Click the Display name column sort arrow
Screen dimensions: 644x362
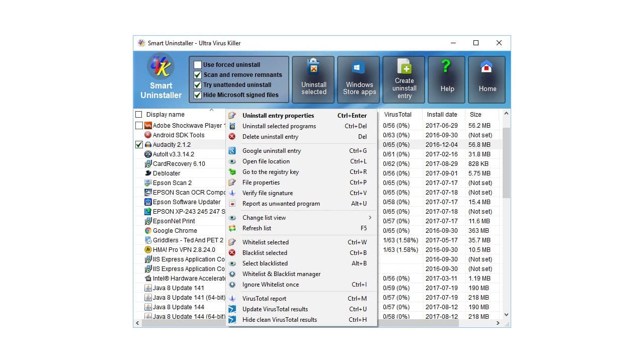211,110
